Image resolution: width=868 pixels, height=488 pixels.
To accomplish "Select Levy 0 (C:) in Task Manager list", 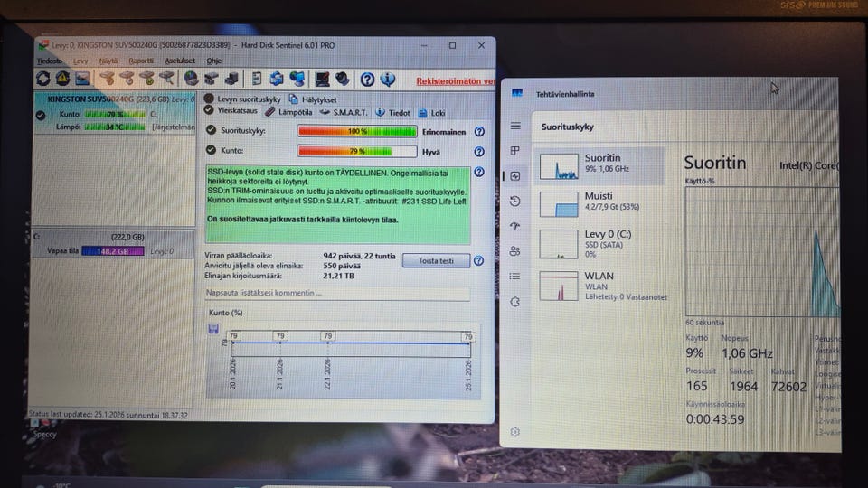I will tap(600, 244).
